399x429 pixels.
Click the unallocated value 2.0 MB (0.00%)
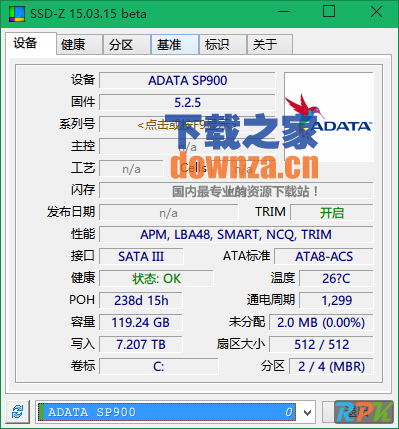(x=321, y=322)
